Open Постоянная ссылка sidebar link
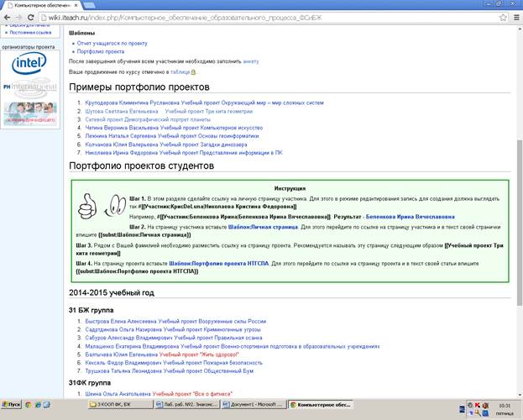523x420 pixels. (30, 33)
